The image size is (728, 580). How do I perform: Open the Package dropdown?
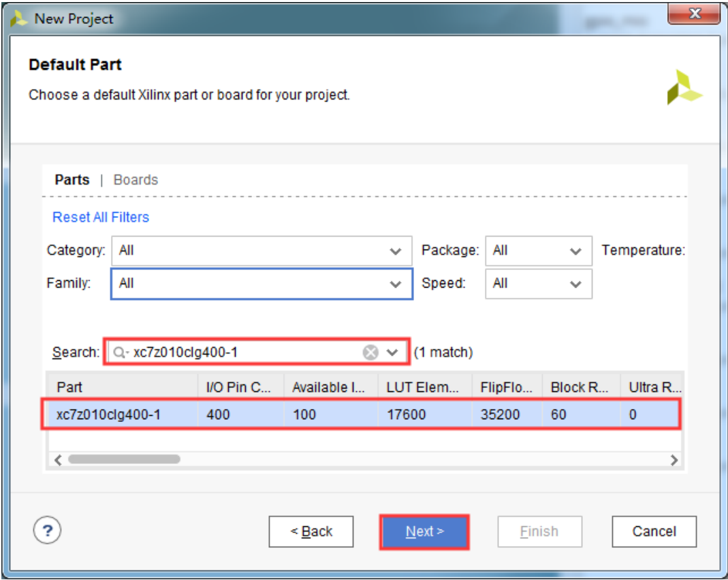pos(539,251)
